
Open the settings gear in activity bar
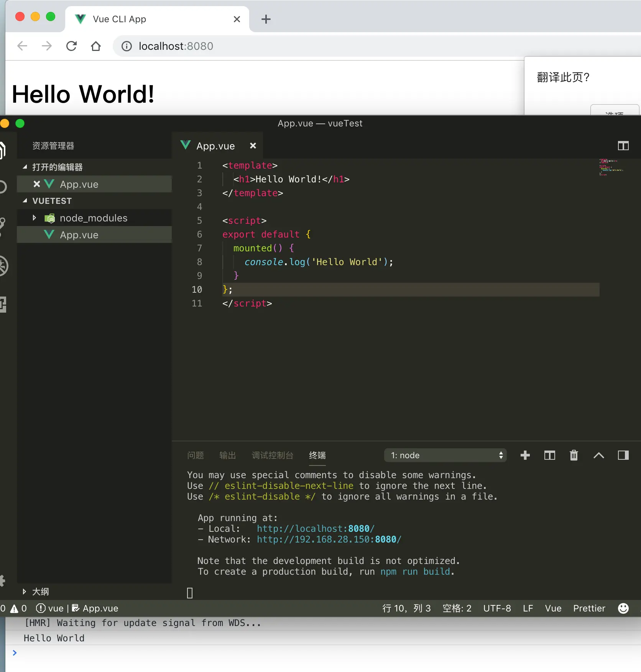click(2, 580)
